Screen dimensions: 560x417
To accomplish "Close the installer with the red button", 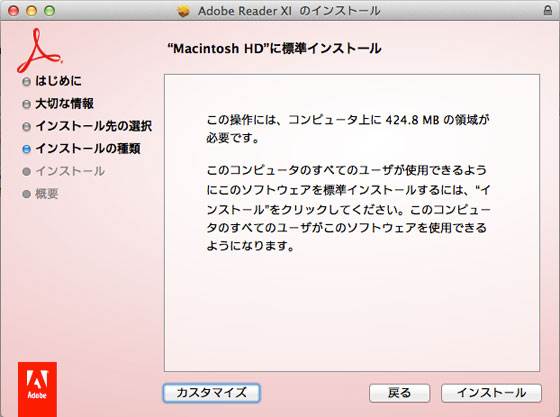I will pyautogui.click(x=14, y=11).
